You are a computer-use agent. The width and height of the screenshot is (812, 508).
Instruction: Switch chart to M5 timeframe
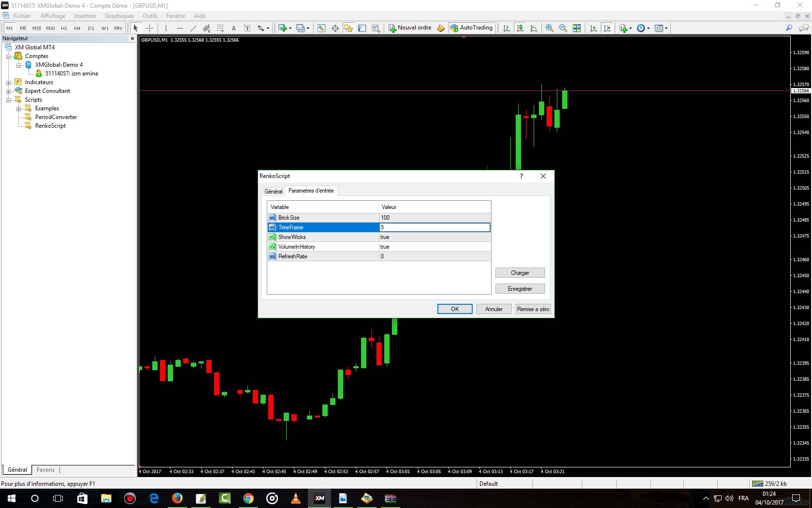(23, 28)
